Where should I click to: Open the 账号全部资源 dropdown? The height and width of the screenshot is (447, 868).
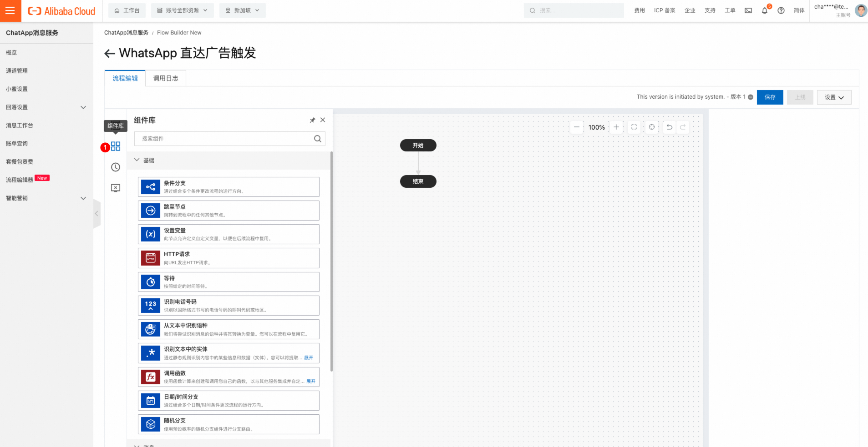click(x=183, y=10)
